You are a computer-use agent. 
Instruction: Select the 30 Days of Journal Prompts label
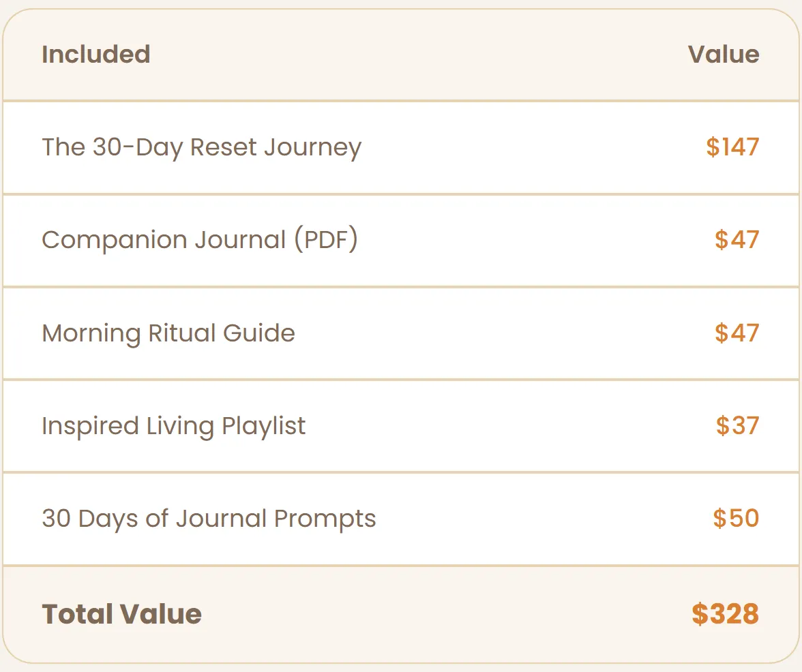tap(209, 519)
